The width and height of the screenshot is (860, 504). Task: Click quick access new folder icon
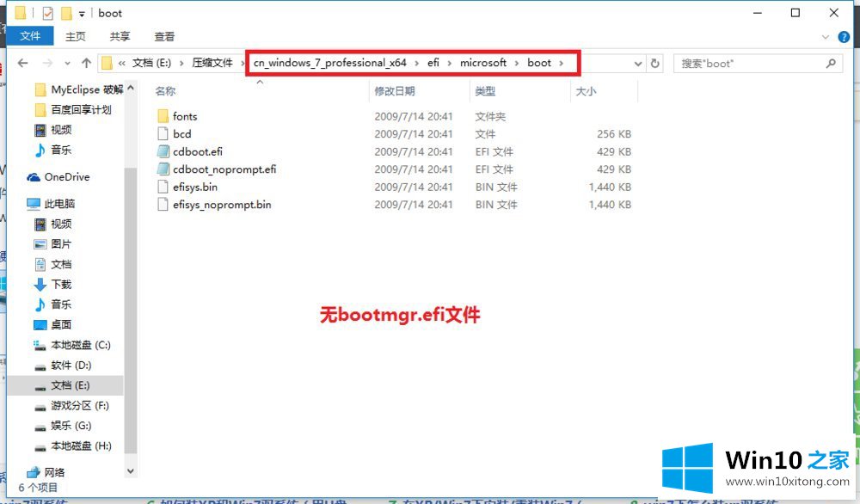66,13
